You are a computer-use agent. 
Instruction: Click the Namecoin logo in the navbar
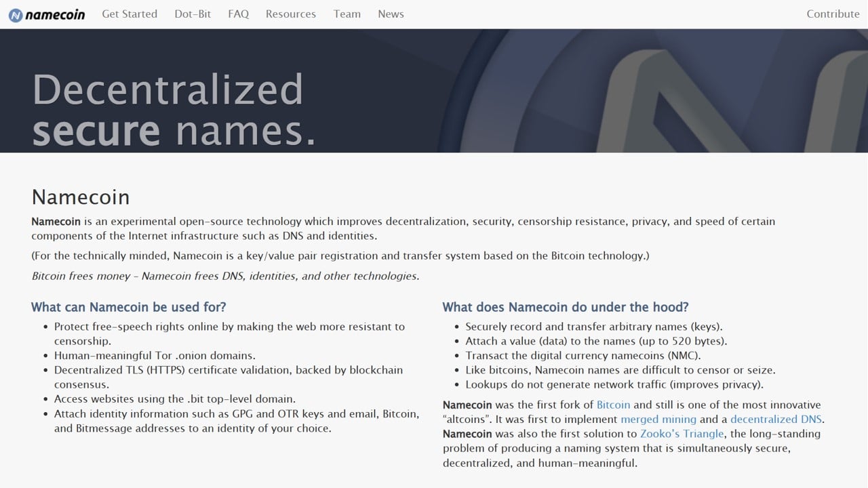[x=47, y=14]
